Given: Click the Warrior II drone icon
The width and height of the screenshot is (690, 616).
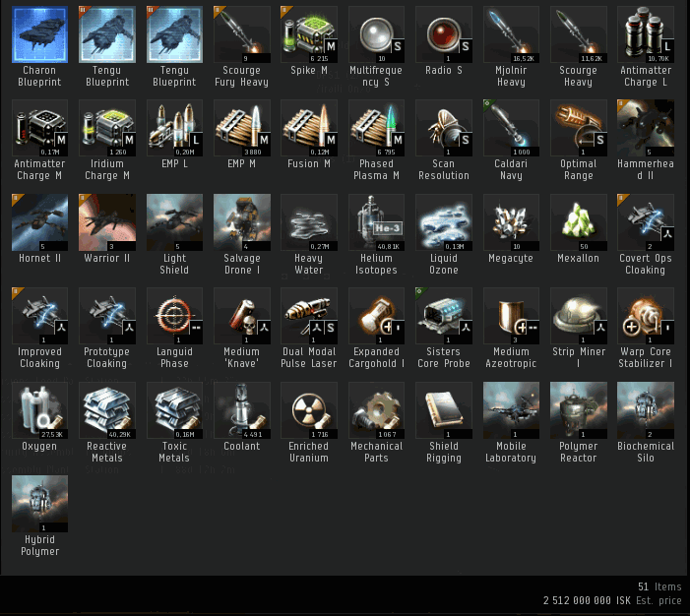Looking at the screenshot, I should pos(107,222).
